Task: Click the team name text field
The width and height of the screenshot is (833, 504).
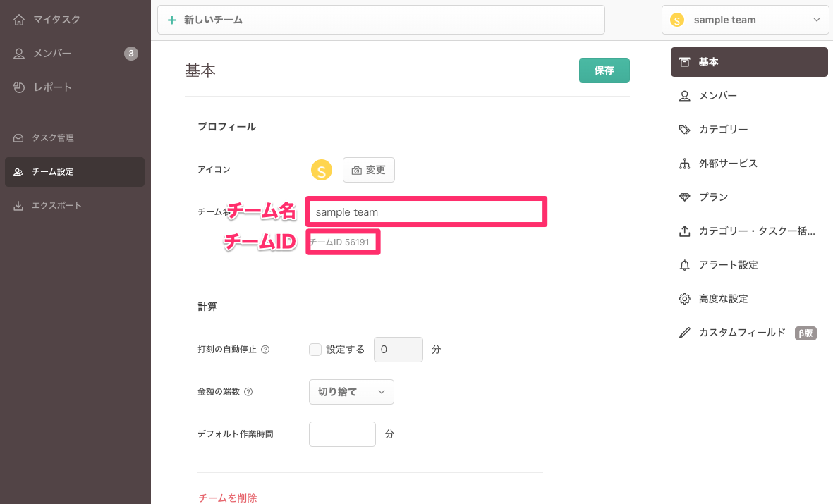Action: click(x=426, y=212)
